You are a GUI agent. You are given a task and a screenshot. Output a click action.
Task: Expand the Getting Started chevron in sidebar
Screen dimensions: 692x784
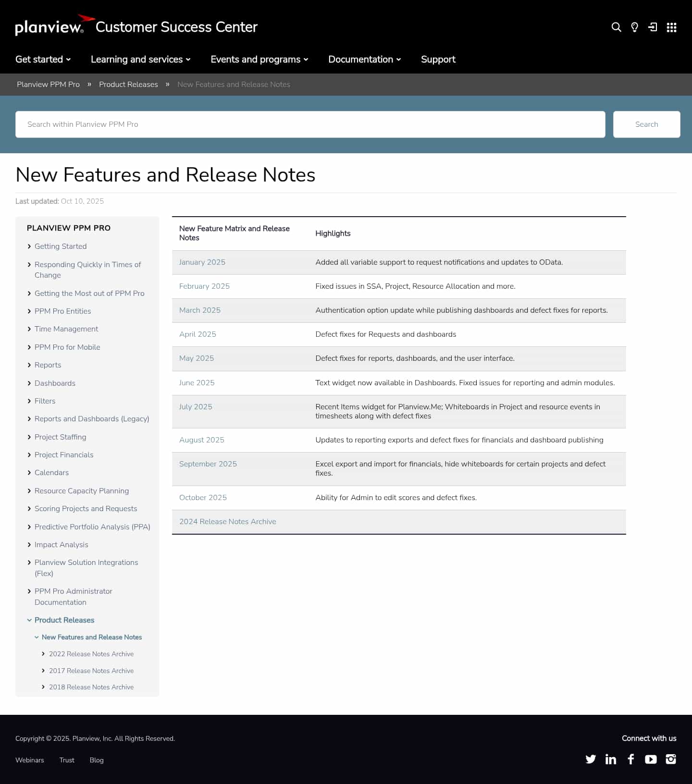(29, 246)
